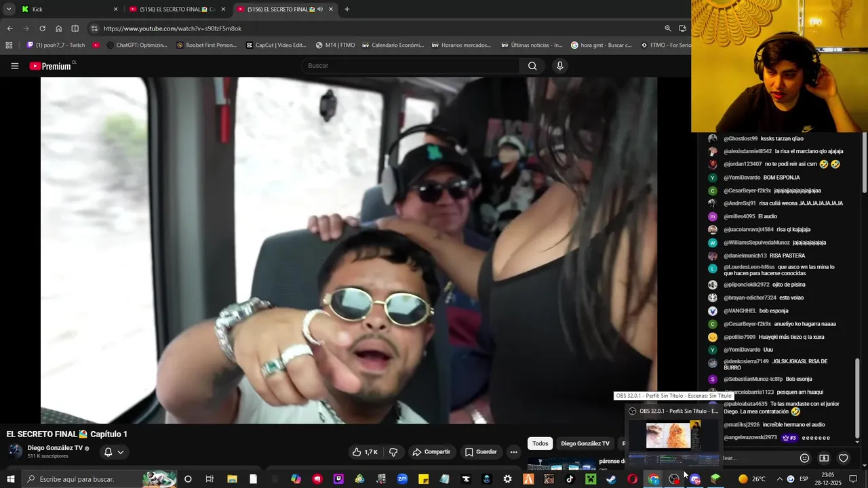Share the video via Compartir
This screenshot has width=868, height=488.
431,452
